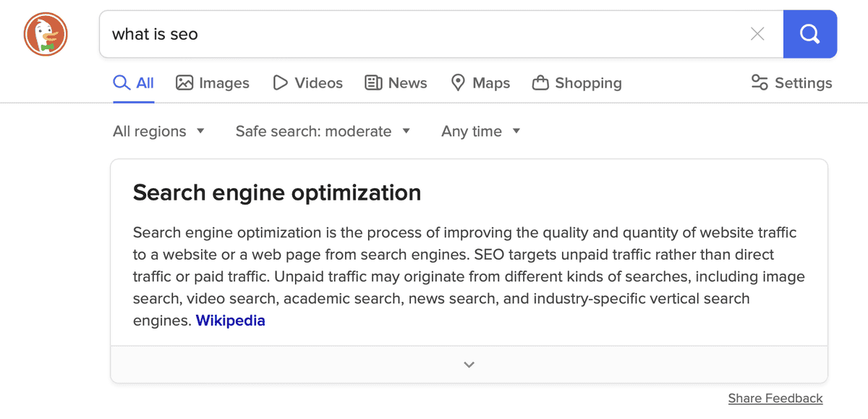Viewport: 868px width, 419px height.
Task: Select the Shopping tab label
Action: coord(588,83)
